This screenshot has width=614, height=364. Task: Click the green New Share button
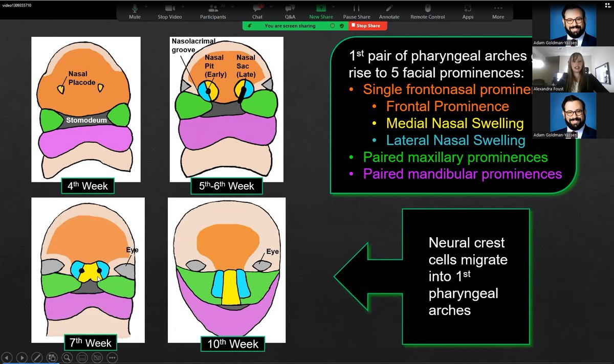pyautogui.click(x=321, y=10)
